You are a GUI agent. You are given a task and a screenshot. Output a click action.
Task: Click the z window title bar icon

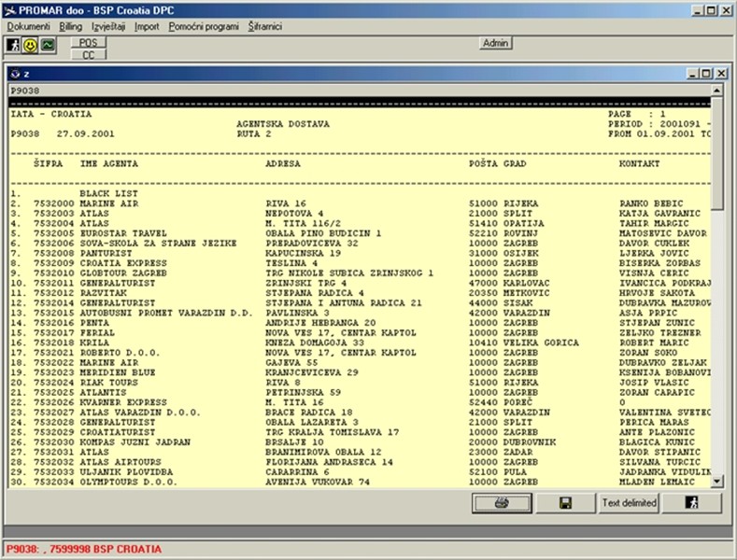[15, 74]
